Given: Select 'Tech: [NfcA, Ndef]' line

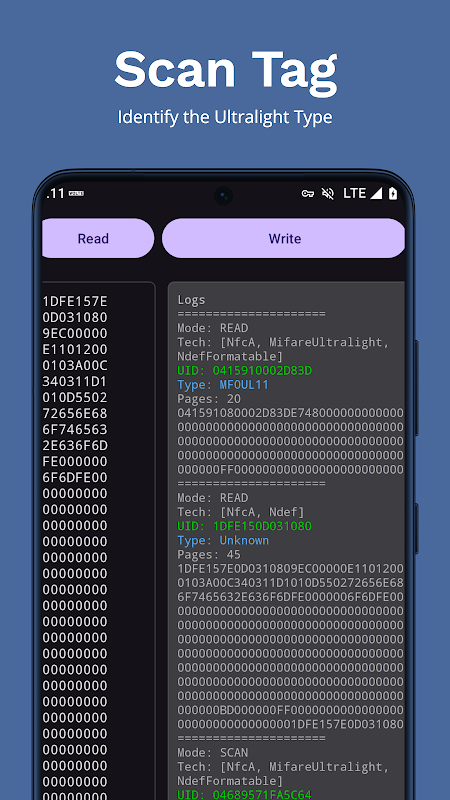Looking at the screenshot, I should pyautogui.click(x=241, y=512).
